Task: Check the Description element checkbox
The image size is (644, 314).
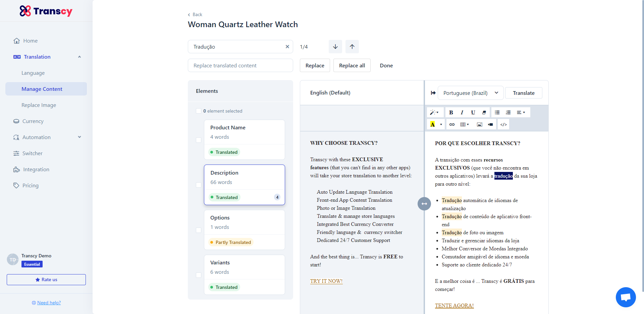Action: [x=199, y=185]
